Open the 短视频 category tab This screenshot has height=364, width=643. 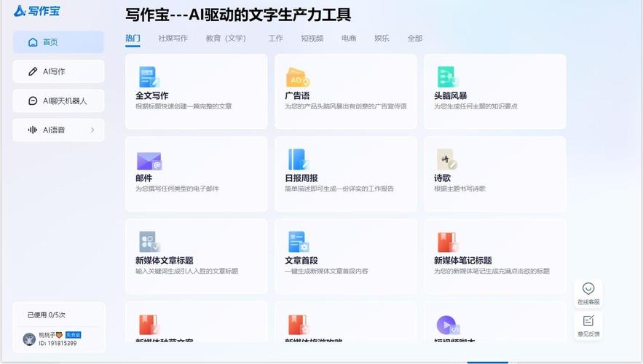[312, 39]
